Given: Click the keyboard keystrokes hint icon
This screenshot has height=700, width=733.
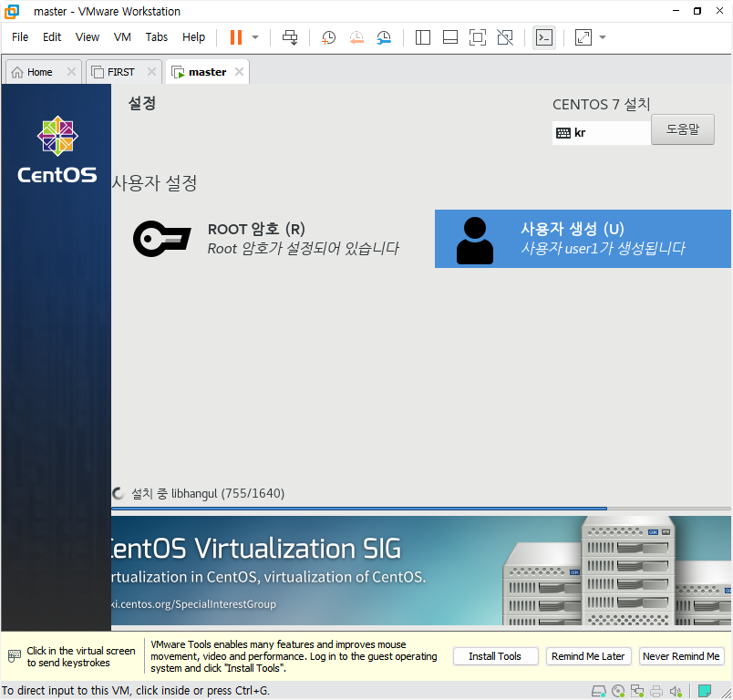Looking at the screenshot, I should [15, 656].
